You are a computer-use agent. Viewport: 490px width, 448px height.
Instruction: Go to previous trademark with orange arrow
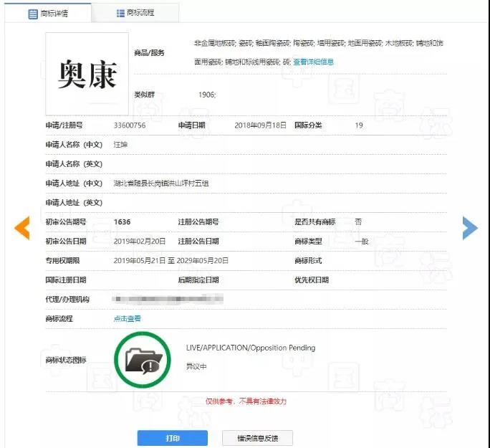click(x=22, y=228)
